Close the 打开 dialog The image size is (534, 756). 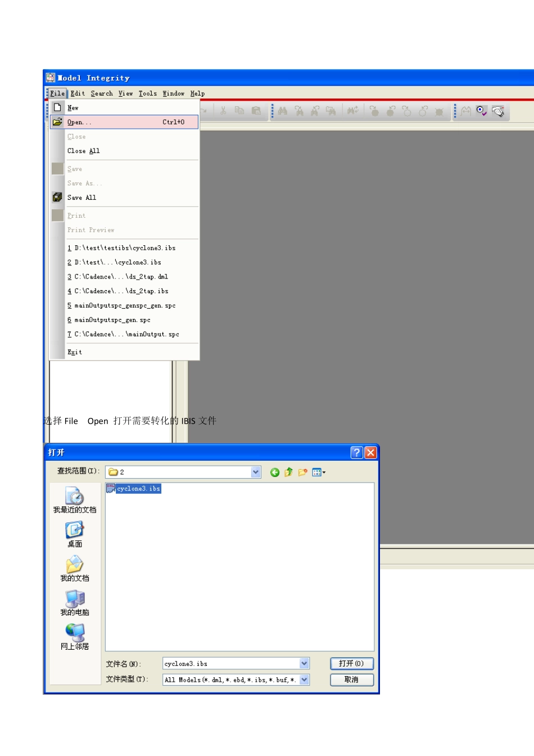point(370,452)
